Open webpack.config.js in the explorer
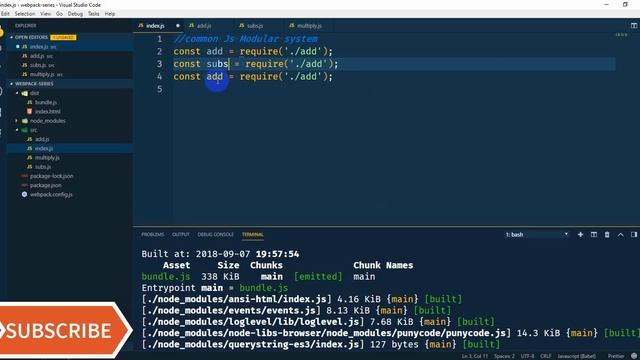The width and height of the screenshot is (640, 360). click(69, 195)
